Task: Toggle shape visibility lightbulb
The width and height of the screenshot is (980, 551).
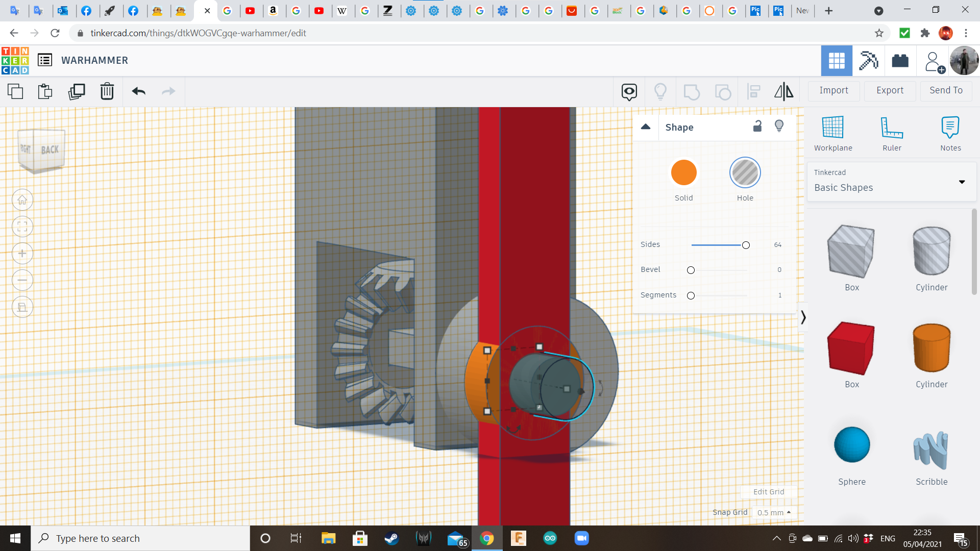Action: 779,127
